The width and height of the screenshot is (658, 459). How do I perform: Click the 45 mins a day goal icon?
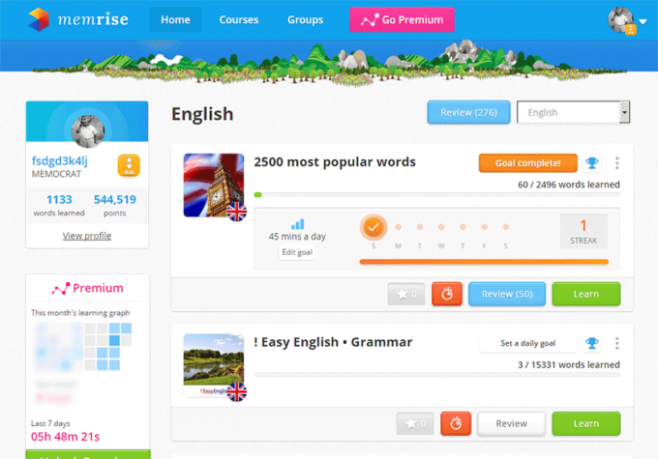point(298,224)
